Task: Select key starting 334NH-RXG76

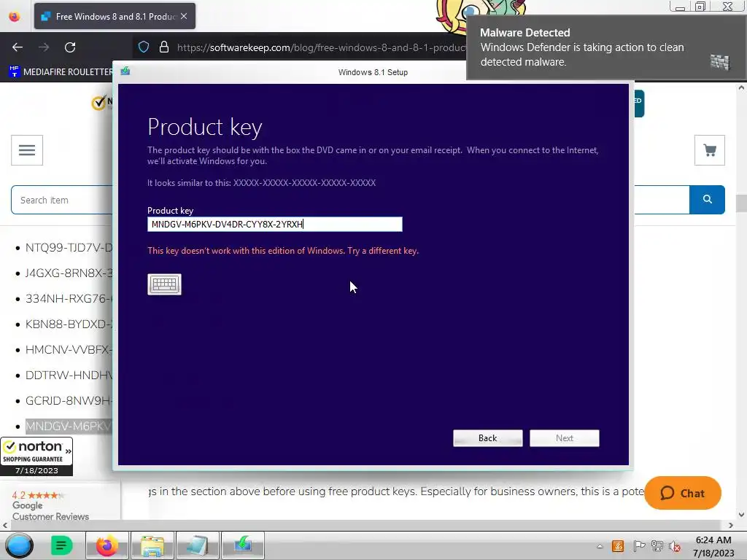Action: click(69, 298)
